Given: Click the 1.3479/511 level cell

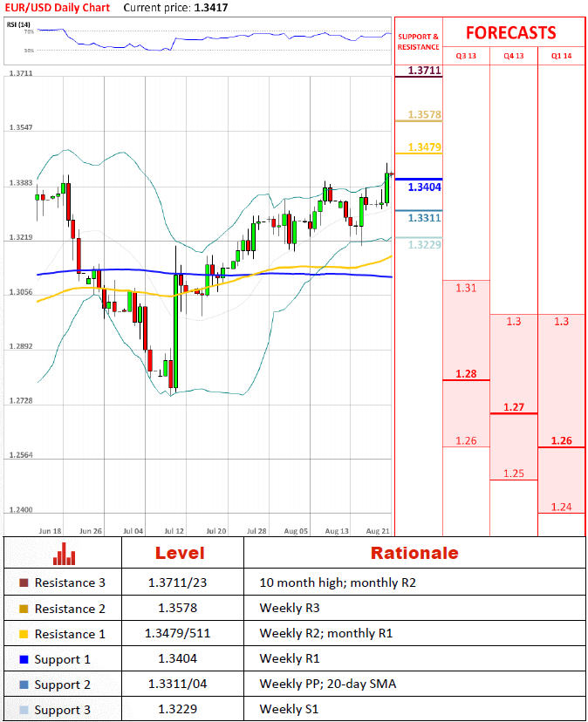Looking at the screenshot, I should click(x=177, y=634).
